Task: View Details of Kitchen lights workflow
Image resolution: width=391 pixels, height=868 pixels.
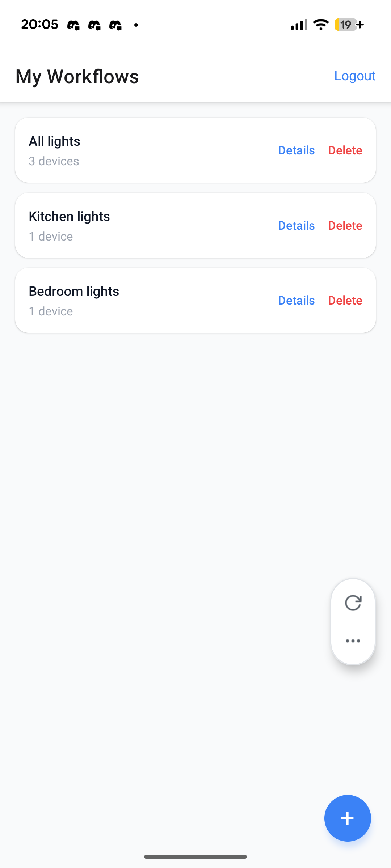Action: tap(296, 226)
